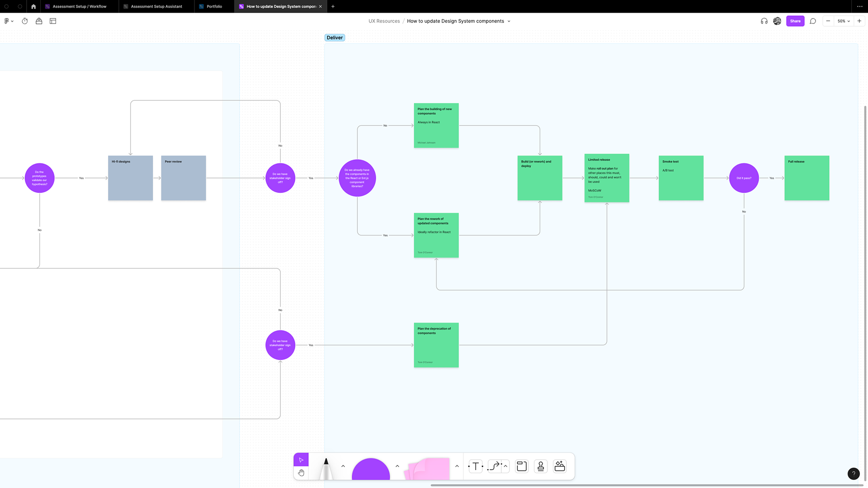Viewport: 868px width, 488px height.
Task: Open the widgets and stickers tool
Action: coord(560,466)
